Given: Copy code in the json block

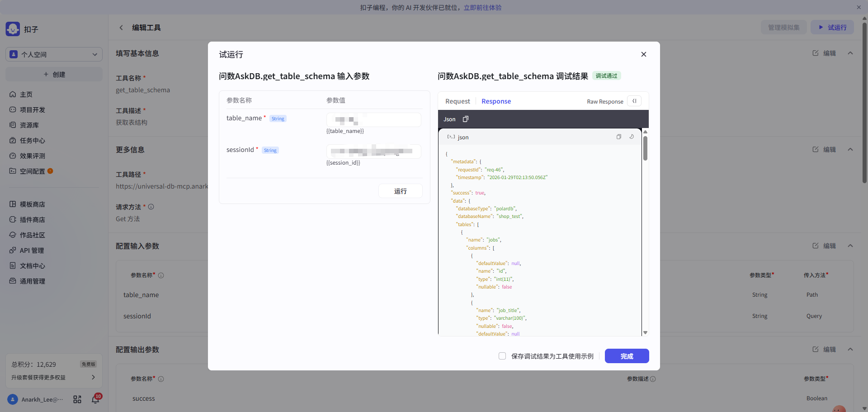Looking at the screenshot, I should (619, 137).
